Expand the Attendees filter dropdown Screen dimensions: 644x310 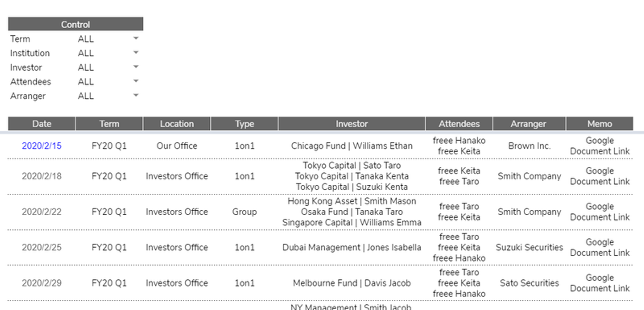[136, 82]
